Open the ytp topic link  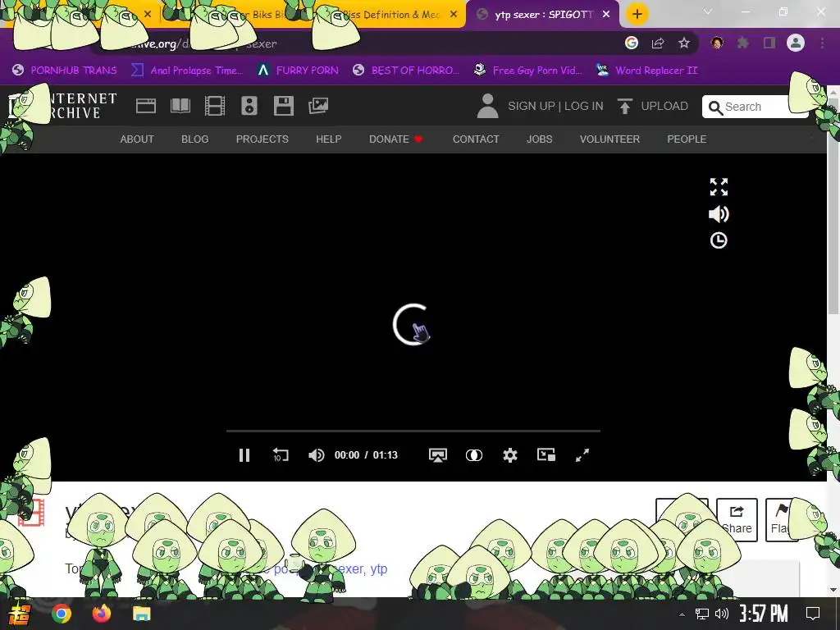(379, 569)
